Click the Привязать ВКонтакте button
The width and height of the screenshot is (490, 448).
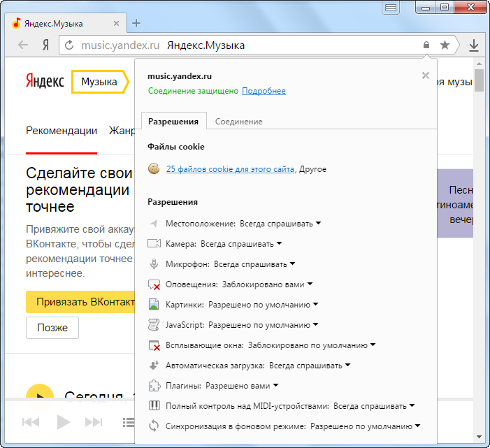(80, 302)
